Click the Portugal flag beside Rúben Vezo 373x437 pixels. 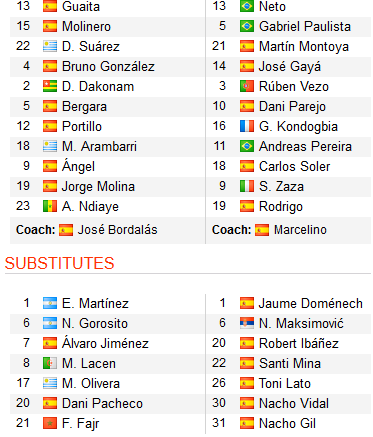(x=247, y=86)
